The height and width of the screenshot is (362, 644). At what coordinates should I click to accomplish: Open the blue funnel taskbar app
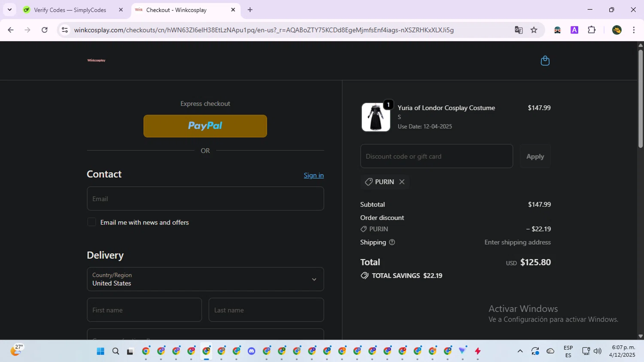[x=462, y=351]
